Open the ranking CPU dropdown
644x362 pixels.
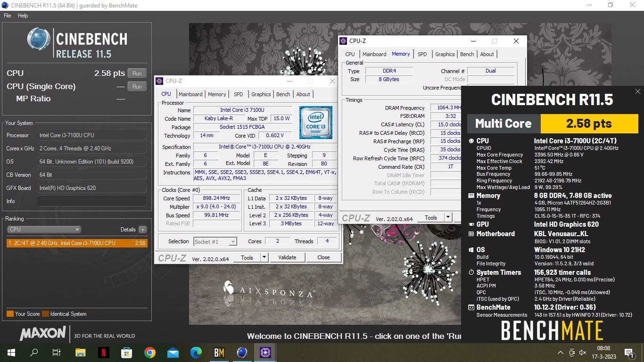tap(44, 230)
